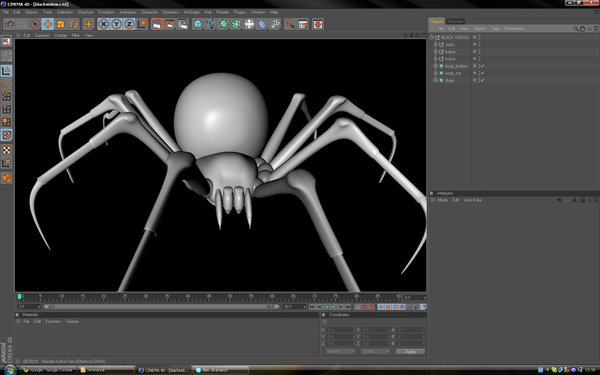Click the search magnifier in the Object Manager
This screenshot has width=600, height=375.
click(x=576, y=29)
